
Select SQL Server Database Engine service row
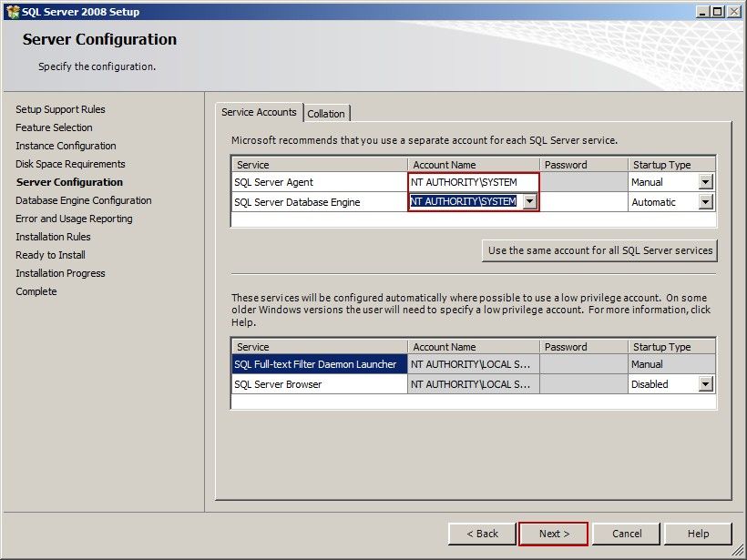coord(319,202)
